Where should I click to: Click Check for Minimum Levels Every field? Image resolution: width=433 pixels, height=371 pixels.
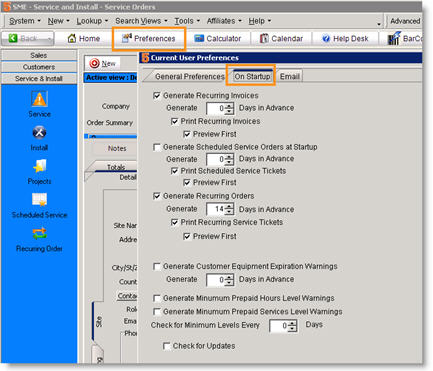pyautogui.click(x=279, y=326)
